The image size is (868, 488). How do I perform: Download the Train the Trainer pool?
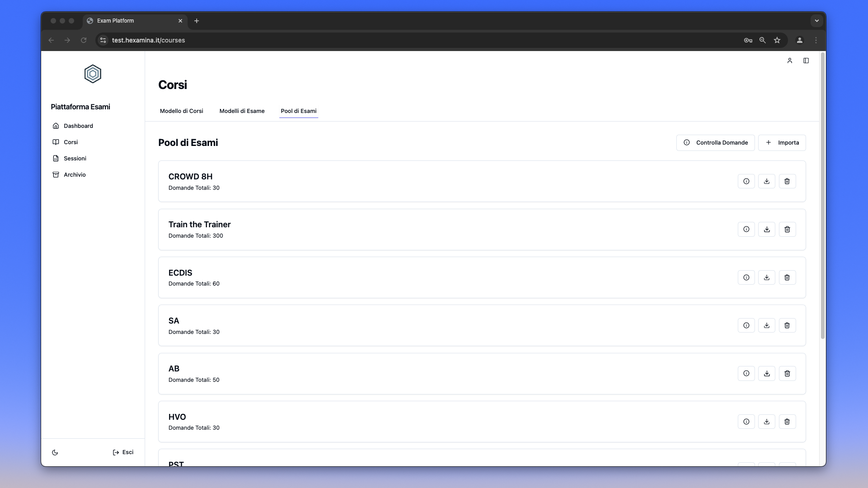click(767, 230)
